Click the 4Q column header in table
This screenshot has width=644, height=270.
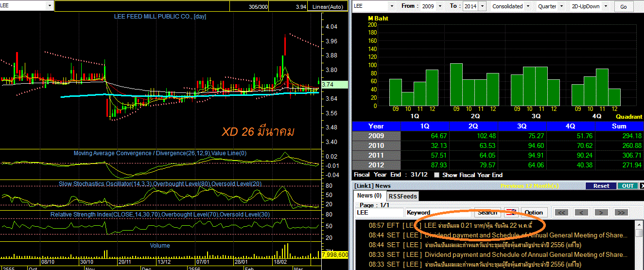pos(571,126)
